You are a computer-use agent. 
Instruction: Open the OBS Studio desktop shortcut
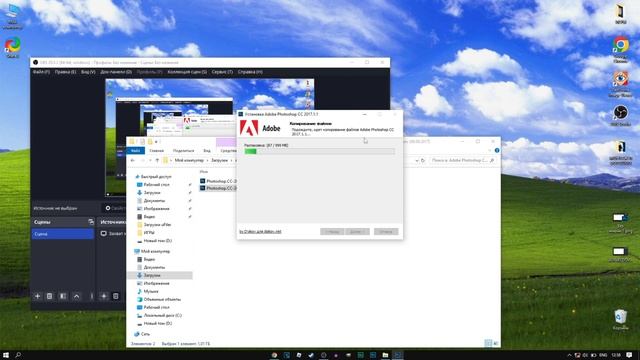point(620,115)
